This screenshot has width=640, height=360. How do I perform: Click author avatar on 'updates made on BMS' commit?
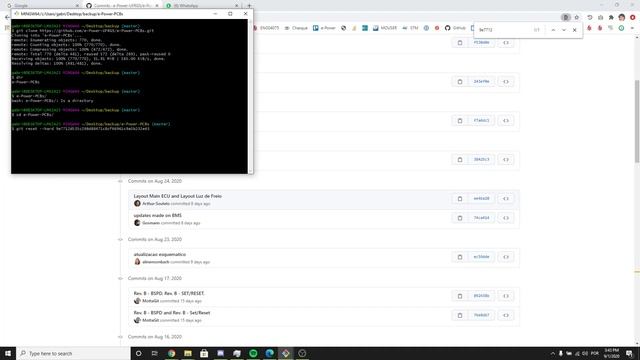137,223
